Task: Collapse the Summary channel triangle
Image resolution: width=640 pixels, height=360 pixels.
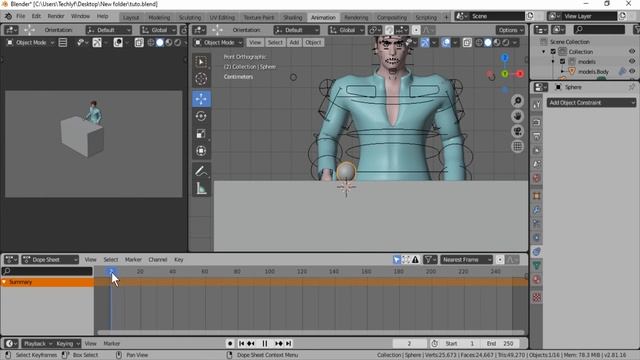Action: [4, 282]
